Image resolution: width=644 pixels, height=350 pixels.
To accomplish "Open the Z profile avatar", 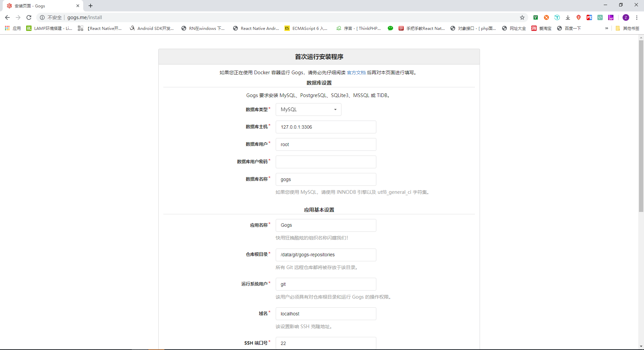I will tap(626, 17).
